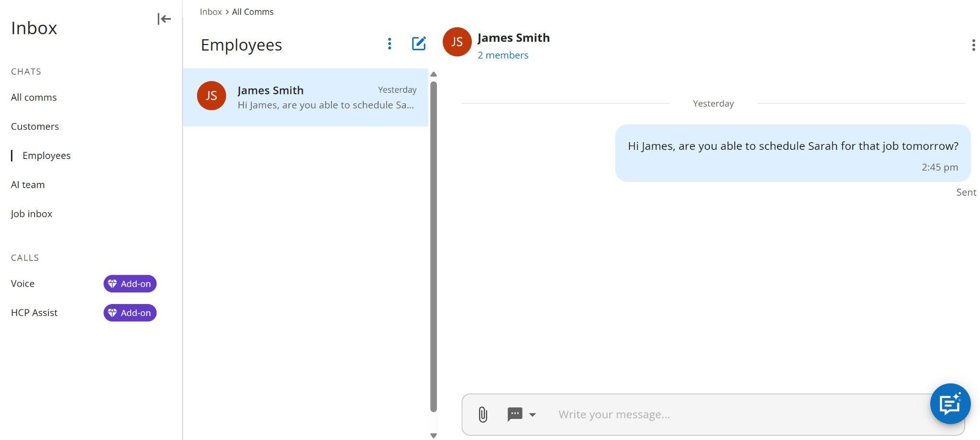Open Voice calls section
This screenshot has width=980, height=440.
(x=22, y=283)
